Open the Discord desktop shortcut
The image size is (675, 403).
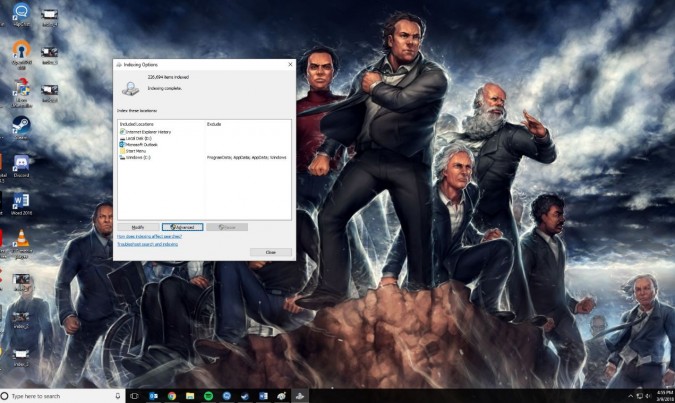click(21, 164)
